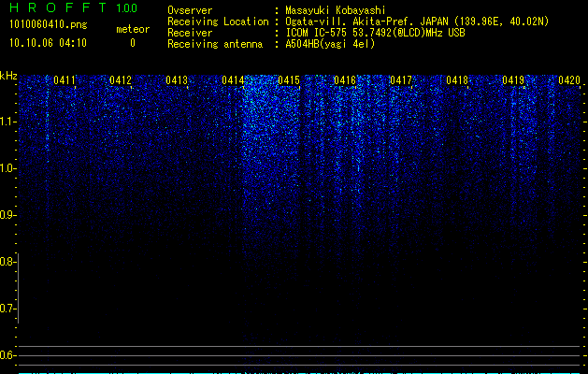Click the kHz axis unit label

pos(8,76)
